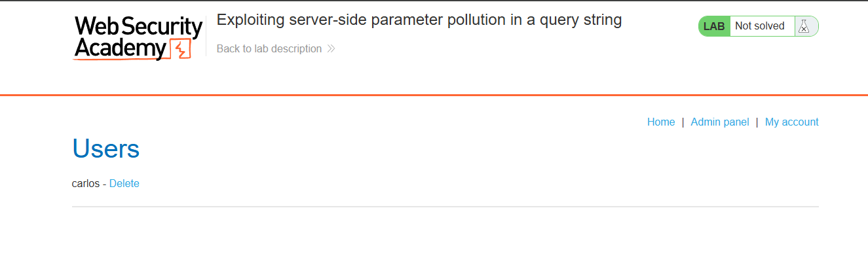Click the double chevron arrow icon
The width and height of the screenshot is (868, 278).
click(x=331, y=48)
